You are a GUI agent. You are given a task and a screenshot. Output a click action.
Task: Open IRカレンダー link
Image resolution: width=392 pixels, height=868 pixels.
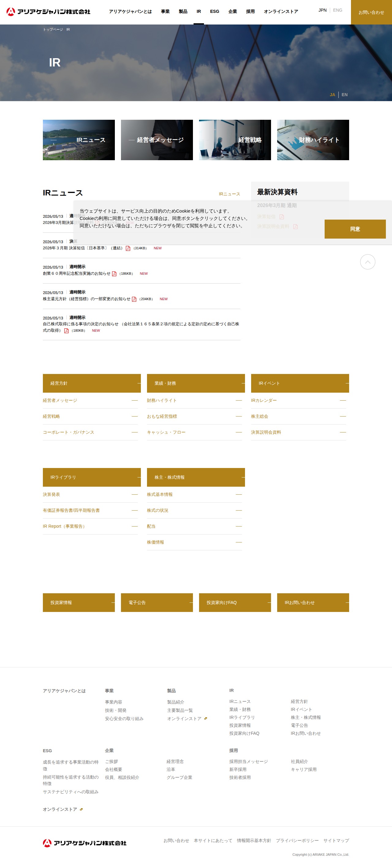pos(299,401)
